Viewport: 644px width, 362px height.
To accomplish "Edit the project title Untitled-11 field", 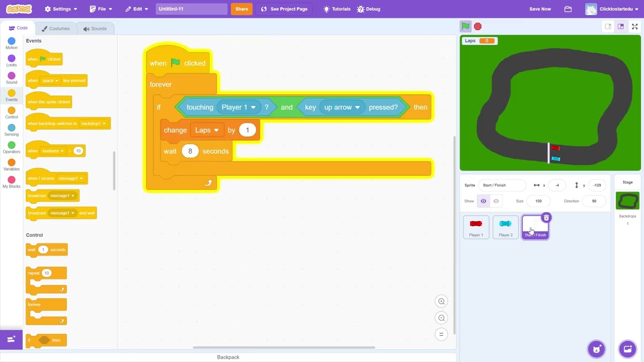I will 191,9.
